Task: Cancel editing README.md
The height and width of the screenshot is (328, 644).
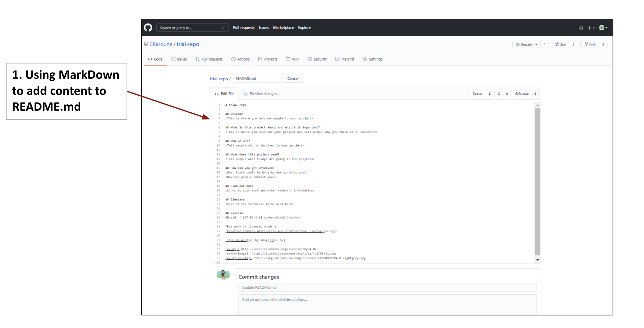Action: click(293, 78)
